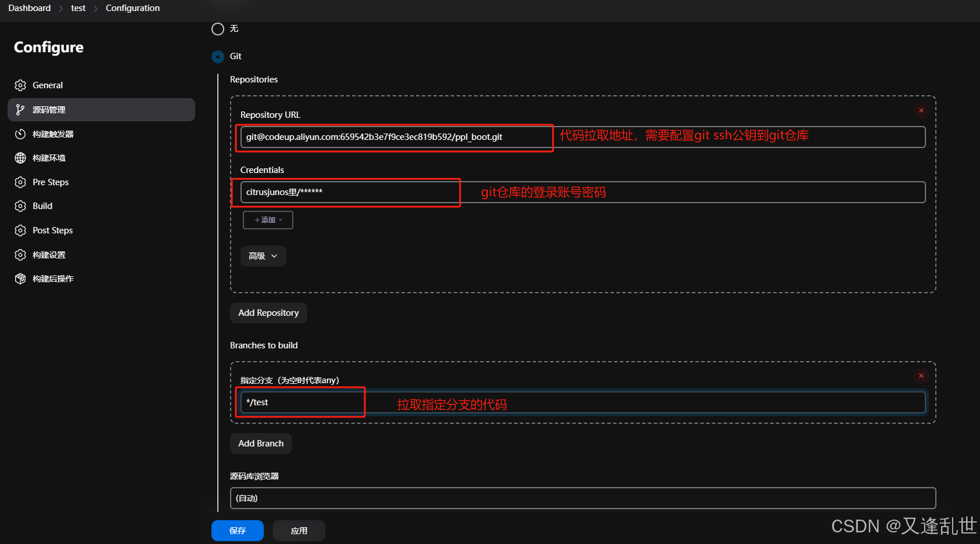Click the Post Steps gear icon

pos(20,230)
